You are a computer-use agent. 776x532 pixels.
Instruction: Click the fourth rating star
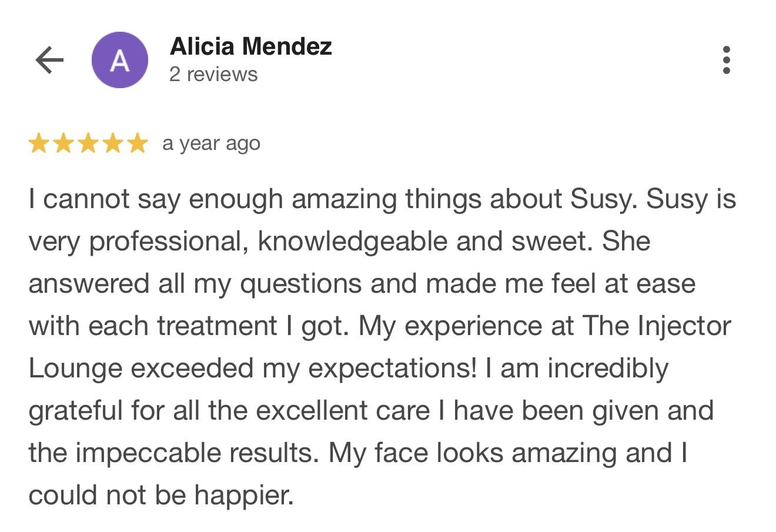[113, 143]
